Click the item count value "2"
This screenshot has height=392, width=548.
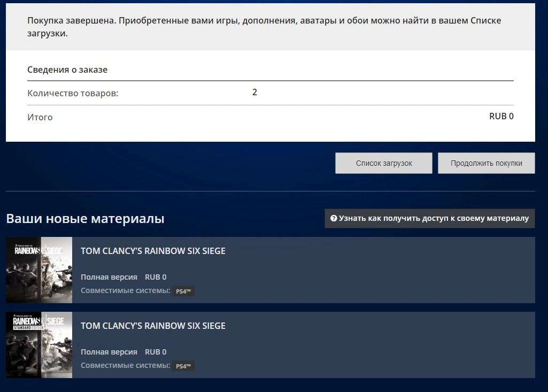tap(254, 93)
